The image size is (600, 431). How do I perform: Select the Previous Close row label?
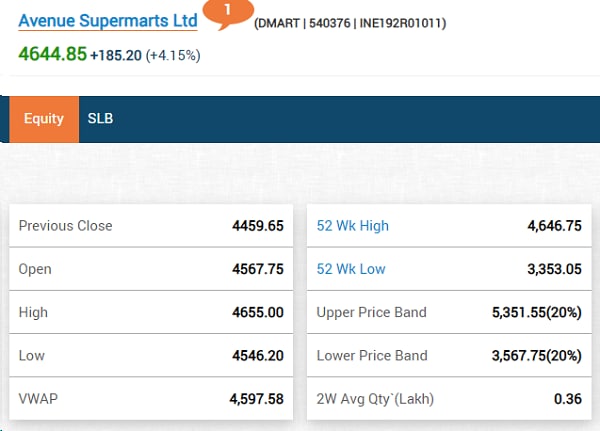[x=65, y=226]
